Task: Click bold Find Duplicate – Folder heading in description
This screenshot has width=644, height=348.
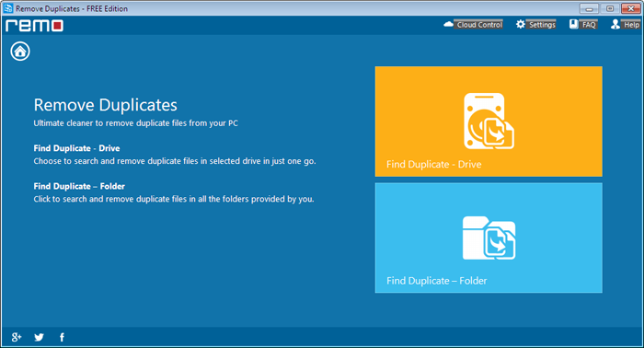Action: tap(79, 186)
